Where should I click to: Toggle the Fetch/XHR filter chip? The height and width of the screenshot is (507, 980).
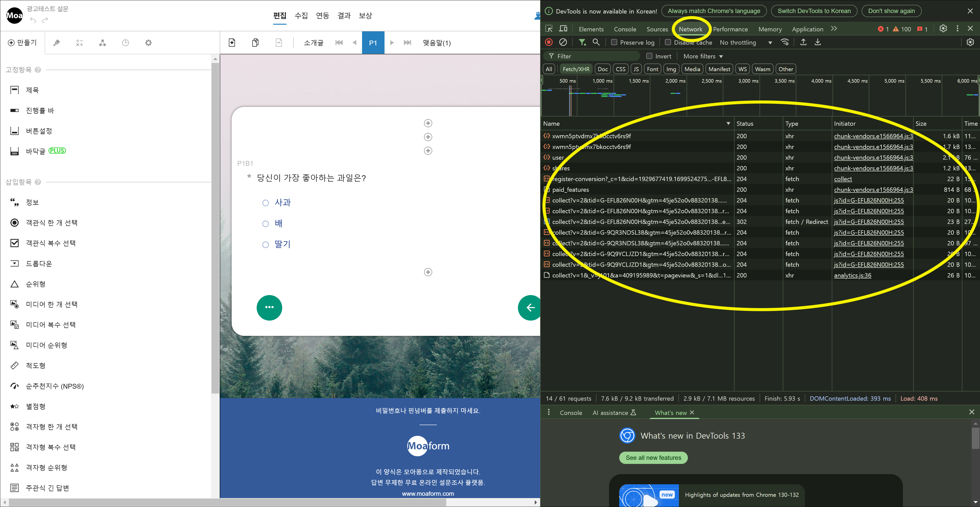576,69
